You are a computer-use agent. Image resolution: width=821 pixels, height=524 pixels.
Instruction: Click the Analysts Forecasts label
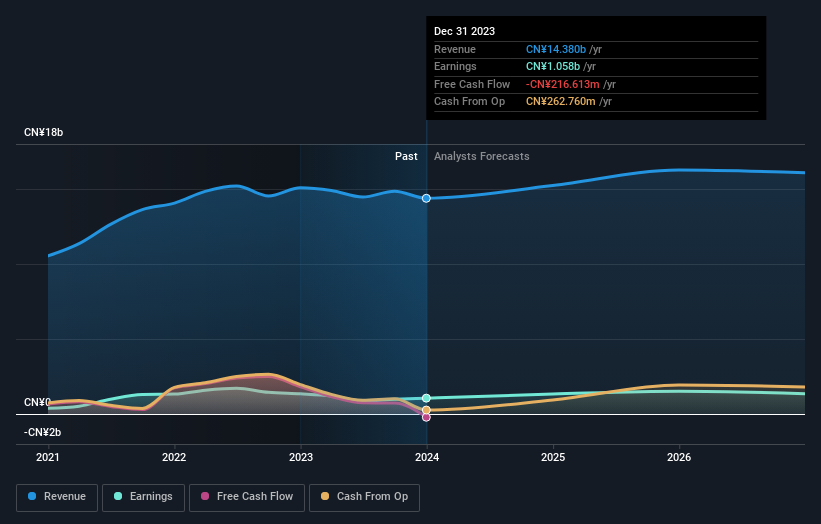482,156
